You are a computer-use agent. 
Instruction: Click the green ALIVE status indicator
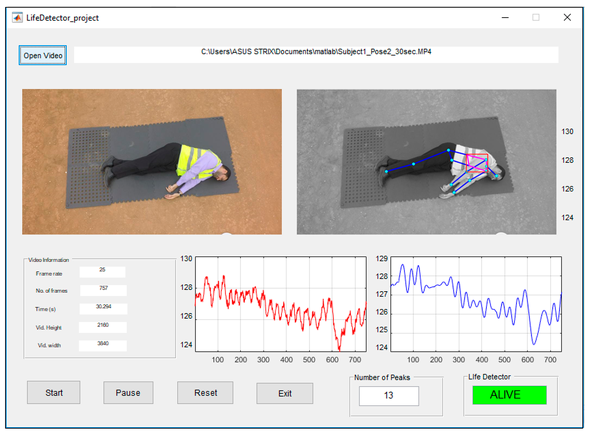point(509,395)
